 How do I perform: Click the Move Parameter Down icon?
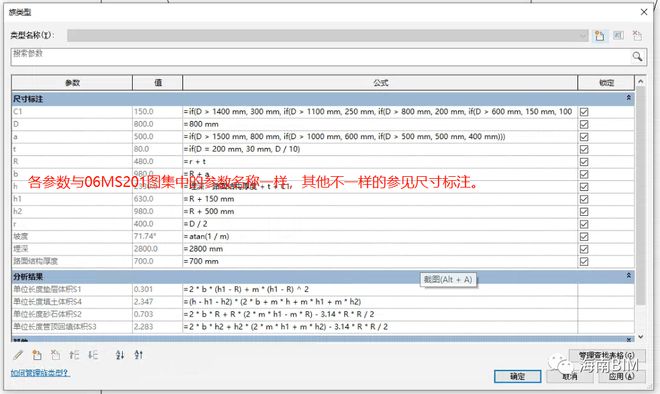click(93, 355)
